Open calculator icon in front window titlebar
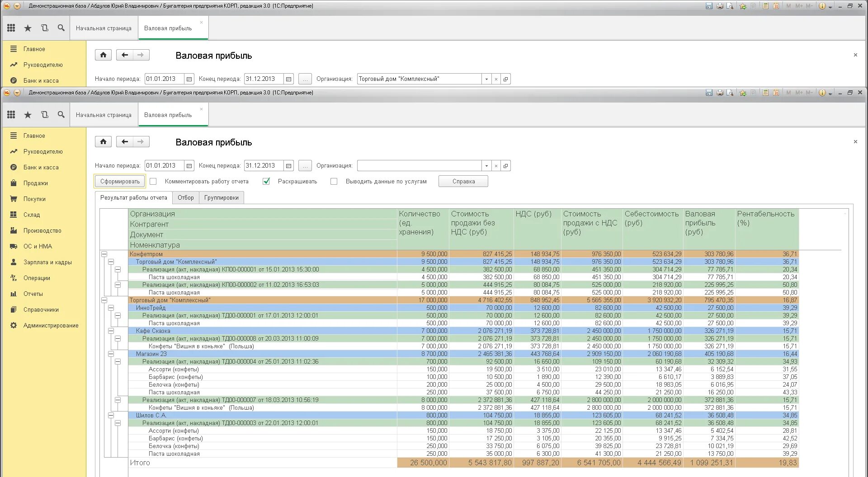Image resolution: width=868 pixels, height=477 pixels. tap(765, 93)
